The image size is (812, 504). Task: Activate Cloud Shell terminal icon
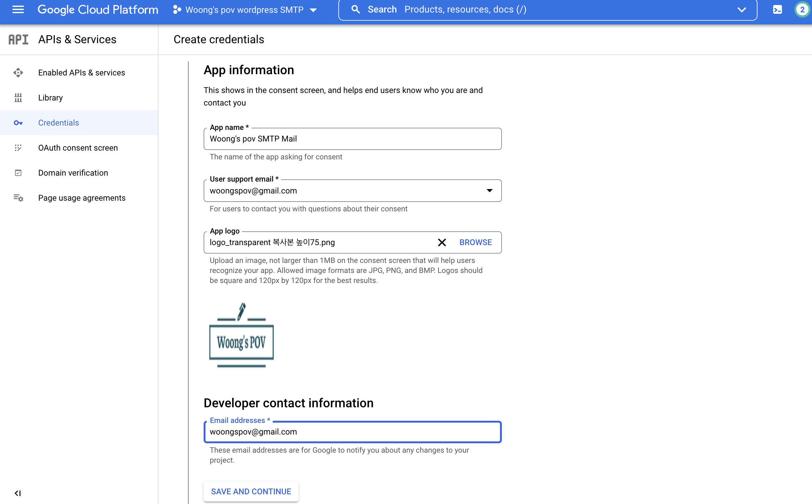coord(777,10)
